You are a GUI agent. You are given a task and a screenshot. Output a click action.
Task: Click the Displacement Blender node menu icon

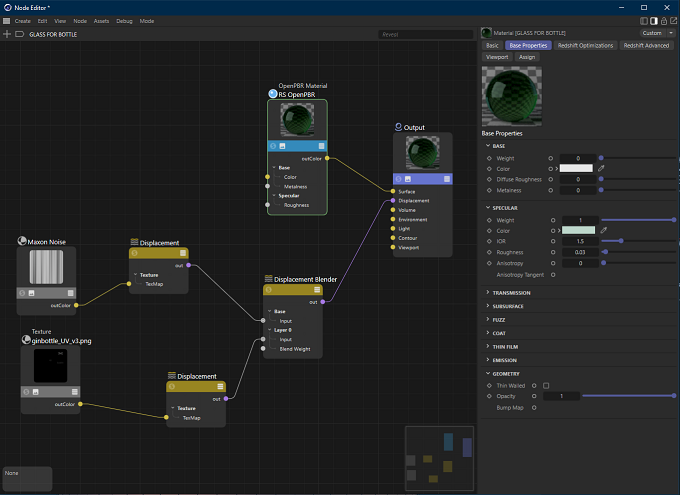pos(317,290)
